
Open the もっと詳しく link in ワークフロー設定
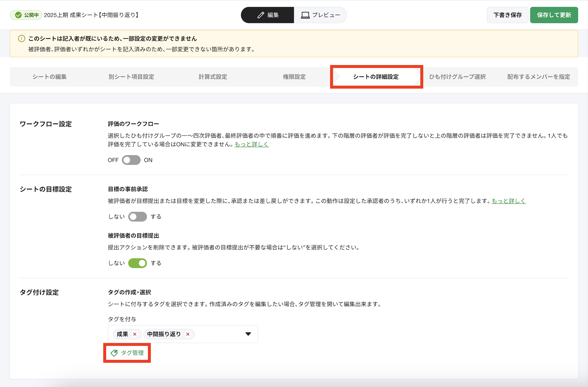251,144
